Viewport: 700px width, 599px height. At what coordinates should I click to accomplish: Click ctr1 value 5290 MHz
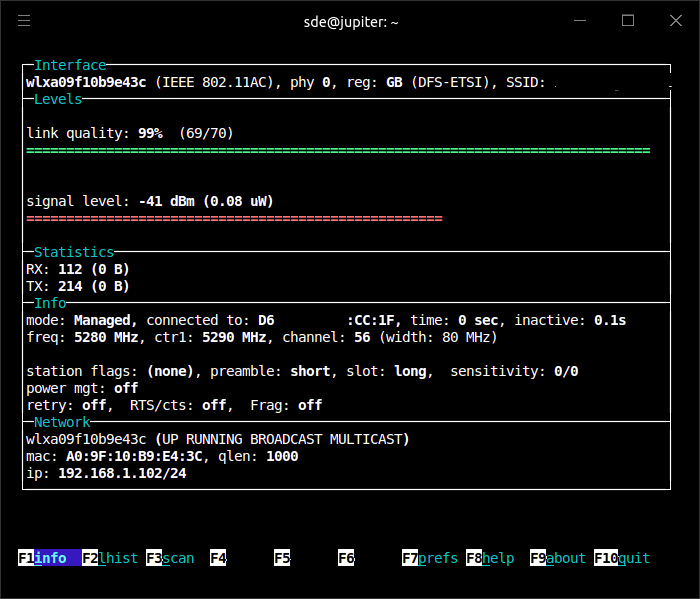click(234, 337)
